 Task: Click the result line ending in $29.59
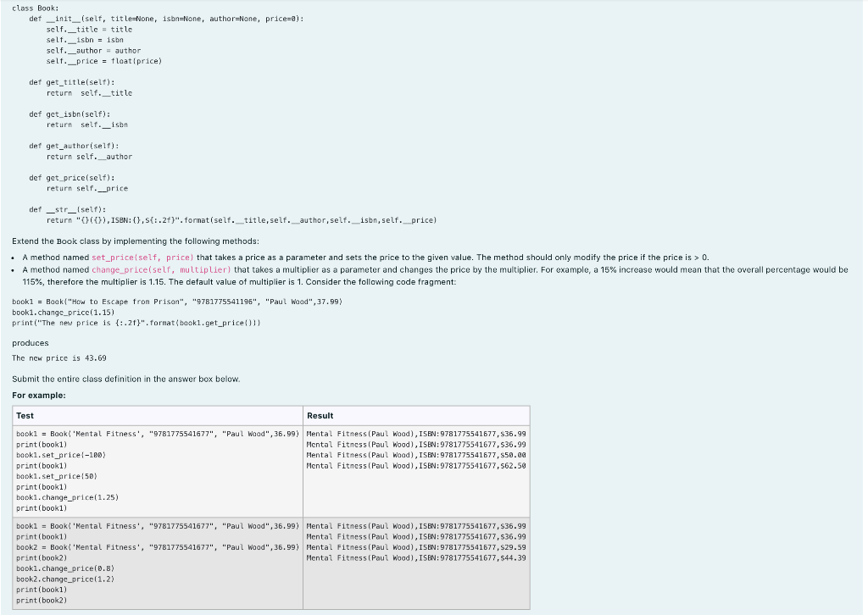(416, 547)
